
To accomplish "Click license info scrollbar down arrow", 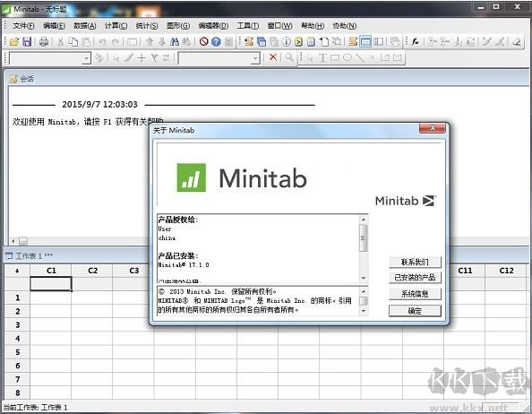I will click(364, 279).
